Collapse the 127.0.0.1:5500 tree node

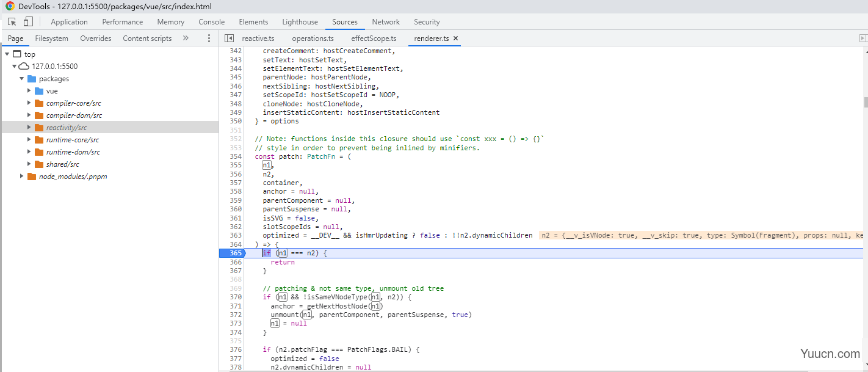14,66
